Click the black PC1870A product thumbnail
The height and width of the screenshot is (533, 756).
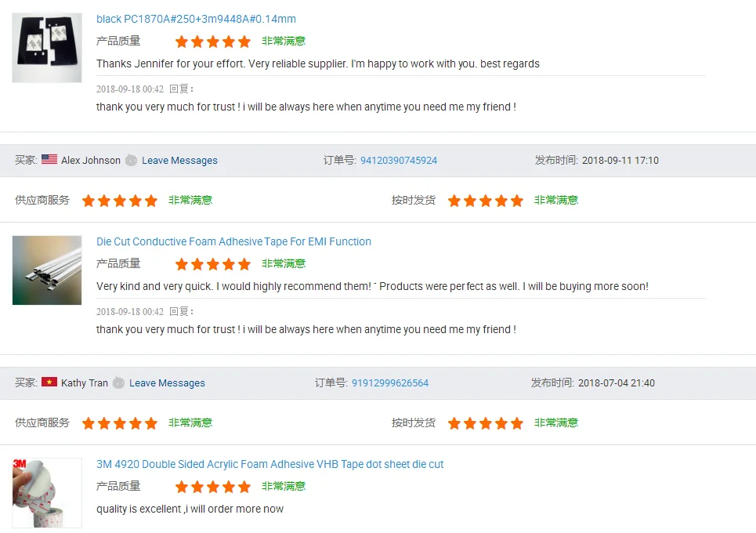(47, 48)
